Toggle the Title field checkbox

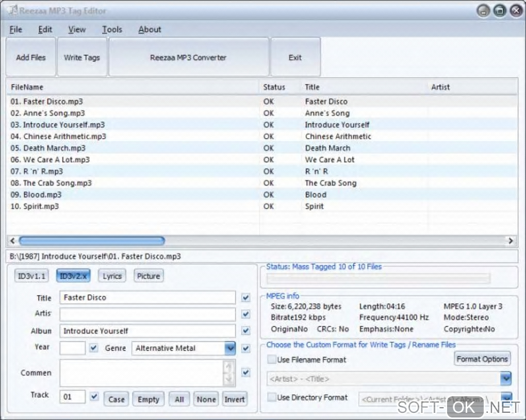coord(246,298)
